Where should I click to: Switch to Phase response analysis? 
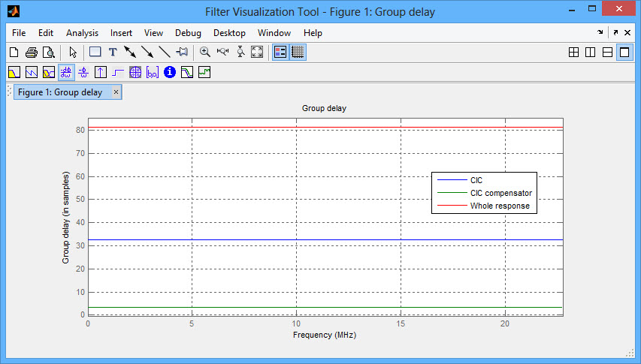pyautogui.click(x=31, y=73)
